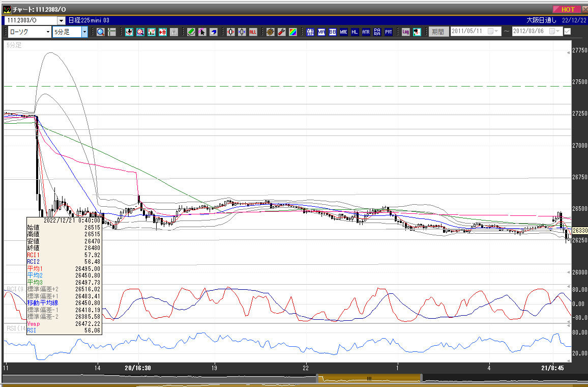This screenshot has height=387, width=588.
Task: Click the 期間 period button
Action: (438, 32)
